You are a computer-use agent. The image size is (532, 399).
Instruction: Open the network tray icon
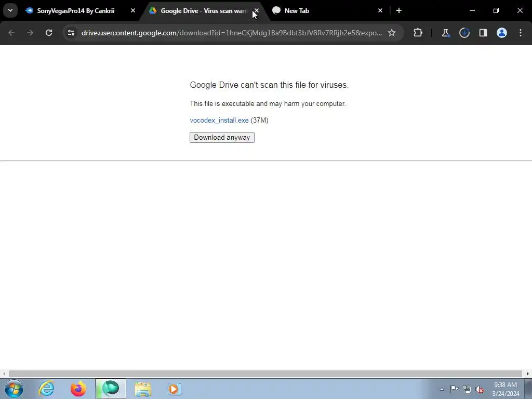pyautogui.click(x=467, y=389)
